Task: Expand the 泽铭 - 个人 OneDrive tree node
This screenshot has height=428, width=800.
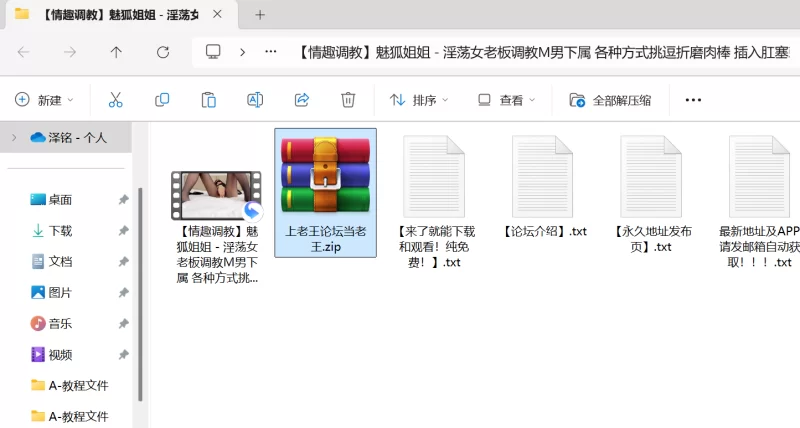Action: 14,137
